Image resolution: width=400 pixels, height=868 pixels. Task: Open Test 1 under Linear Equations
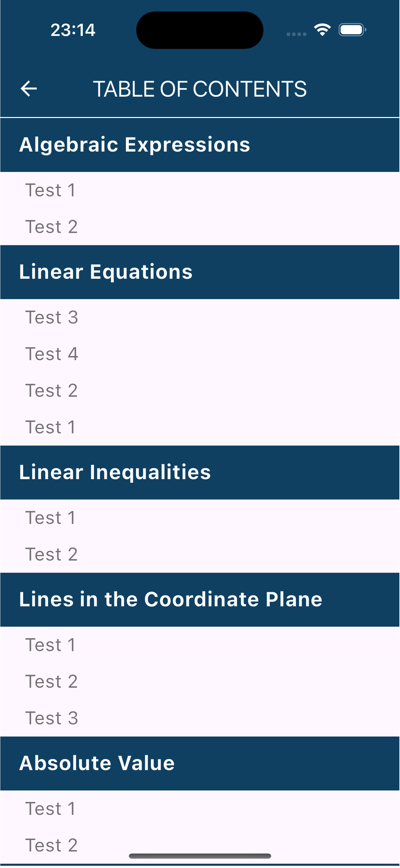(200, 427)
